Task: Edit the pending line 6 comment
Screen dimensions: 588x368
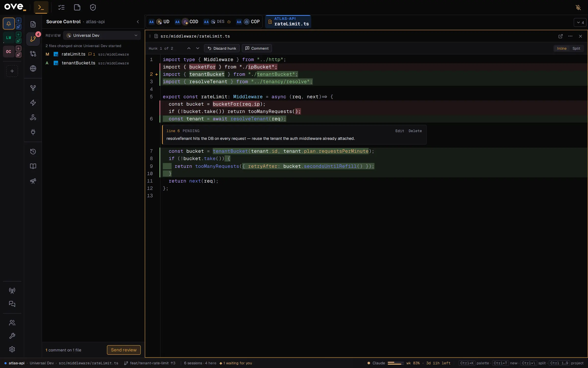Action: tap(400, 131)
